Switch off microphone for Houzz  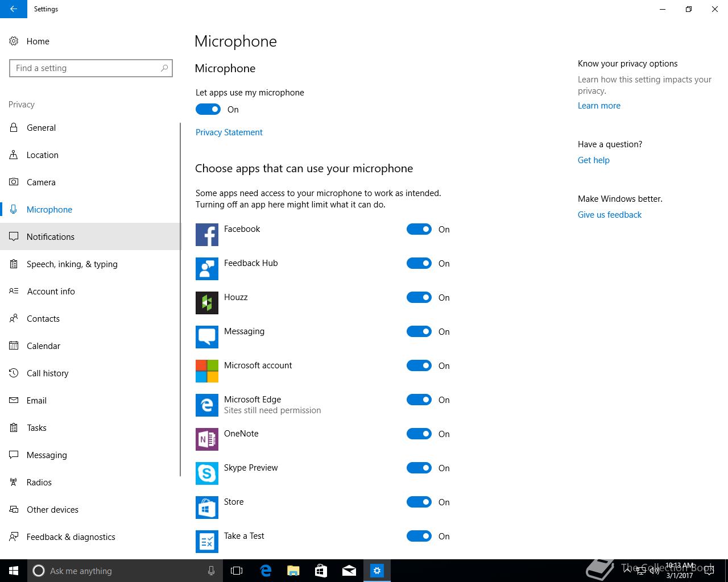419,297
